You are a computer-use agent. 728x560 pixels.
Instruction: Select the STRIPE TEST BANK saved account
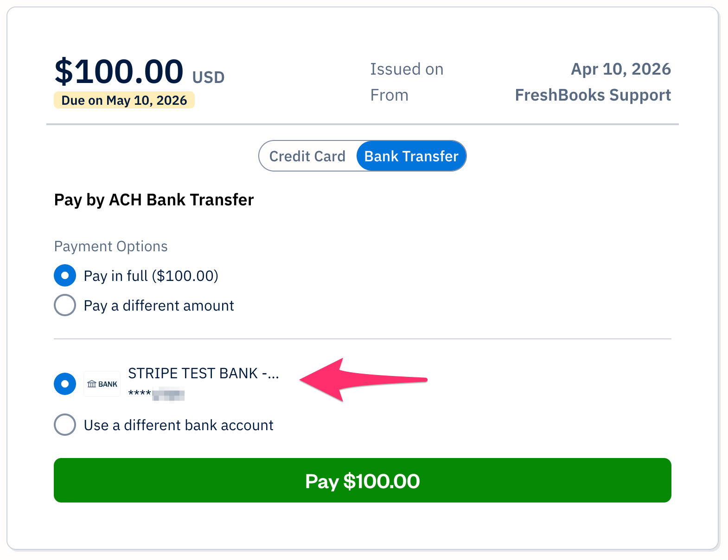(65, 383)
